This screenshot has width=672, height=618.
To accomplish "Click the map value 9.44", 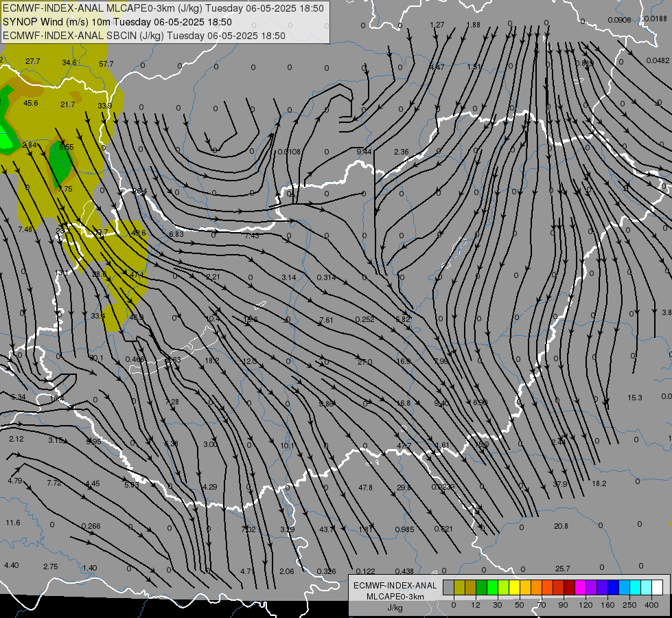I will pos(364,152).
